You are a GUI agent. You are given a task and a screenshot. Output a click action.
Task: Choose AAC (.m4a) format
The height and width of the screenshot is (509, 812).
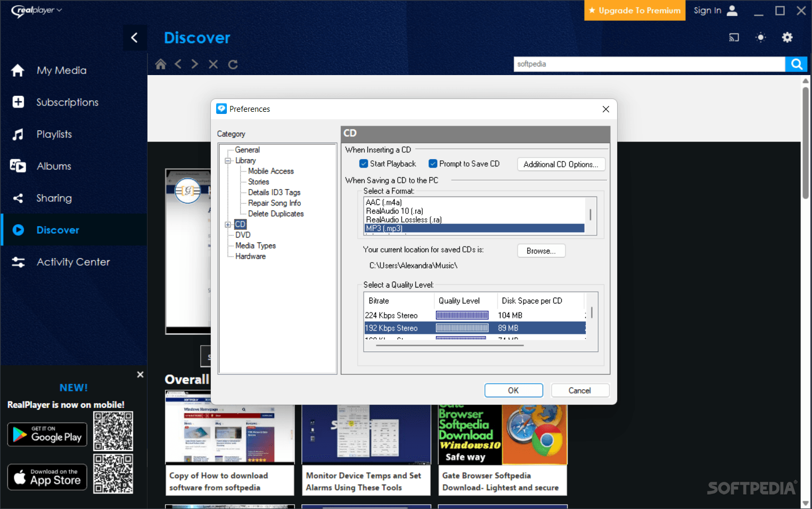point(474,202)
